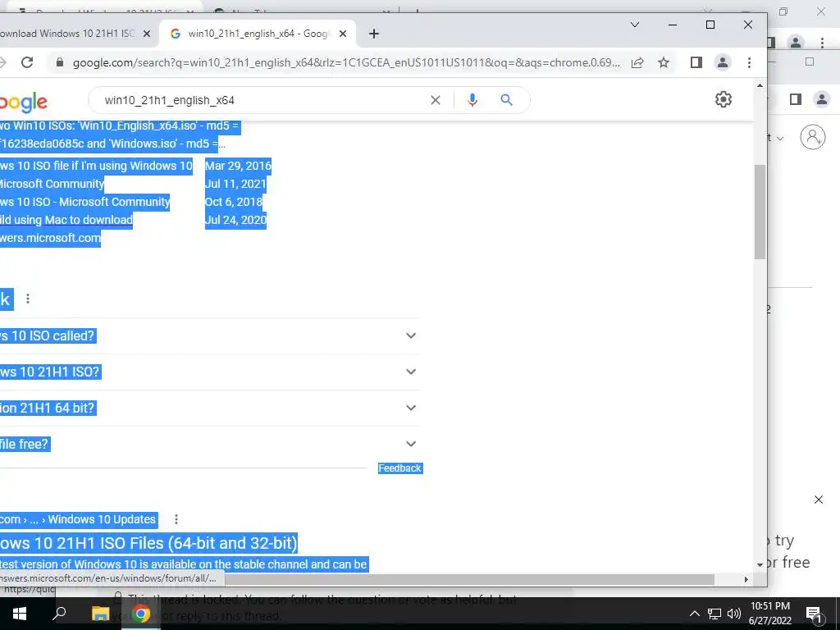Viewport: 840px width, 630px height.
Task: Open the profile avatar in front Chrome toolbar
Action: [x=723, y=62]
